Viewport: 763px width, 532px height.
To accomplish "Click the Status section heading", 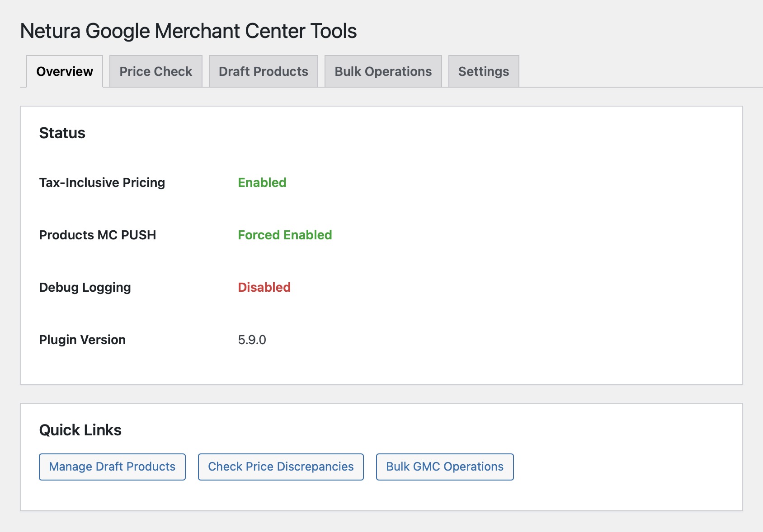I will click(62, 133).
